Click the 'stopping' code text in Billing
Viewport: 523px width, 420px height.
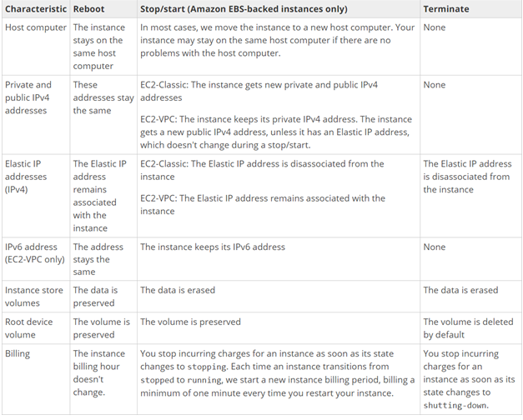pos(207,367)
